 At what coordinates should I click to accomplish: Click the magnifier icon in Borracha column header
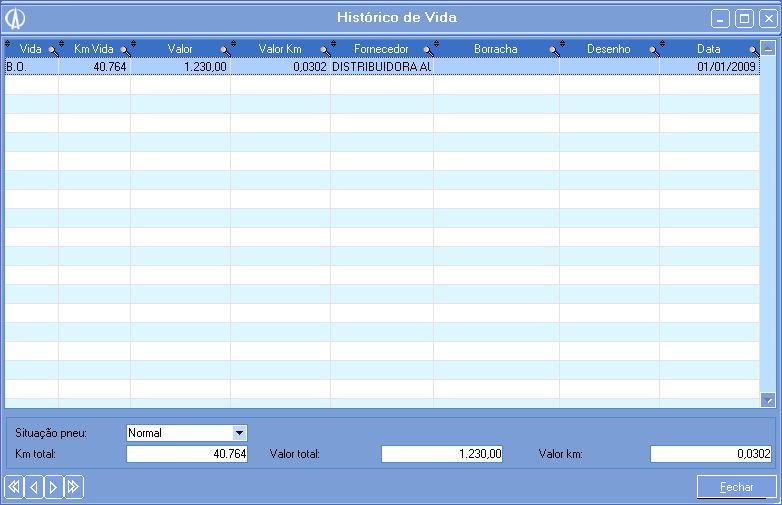tap(553, 49)
